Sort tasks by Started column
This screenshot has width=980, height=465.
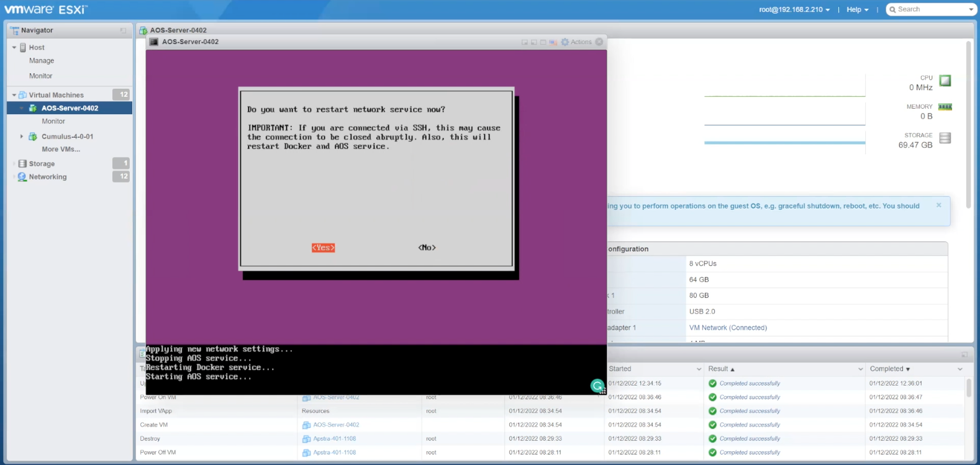click(620, 369)
